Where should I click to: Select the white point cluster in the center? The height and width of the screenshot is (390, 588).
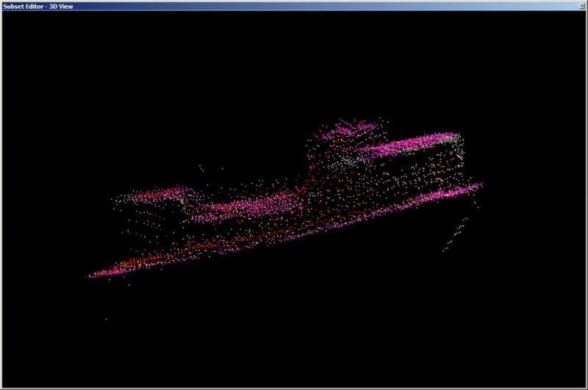tap(345, 158)
